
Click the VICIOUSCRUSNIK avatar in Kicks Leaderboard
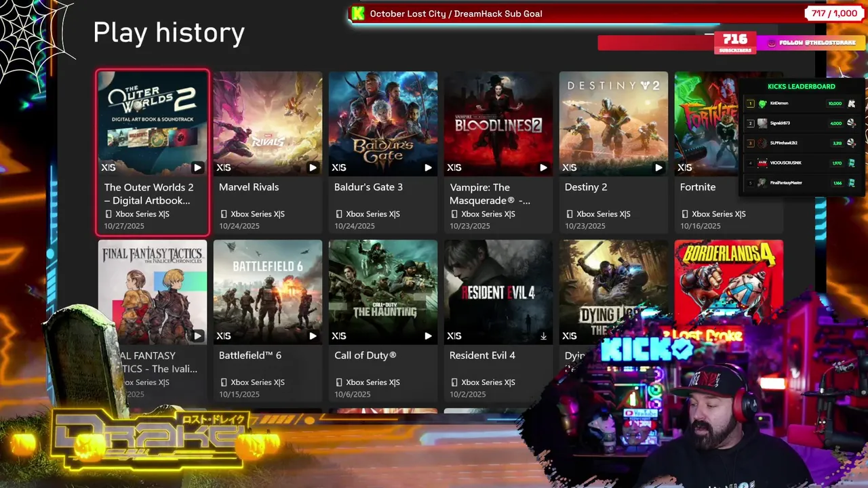pyautogui.click(x=763, y=163)
